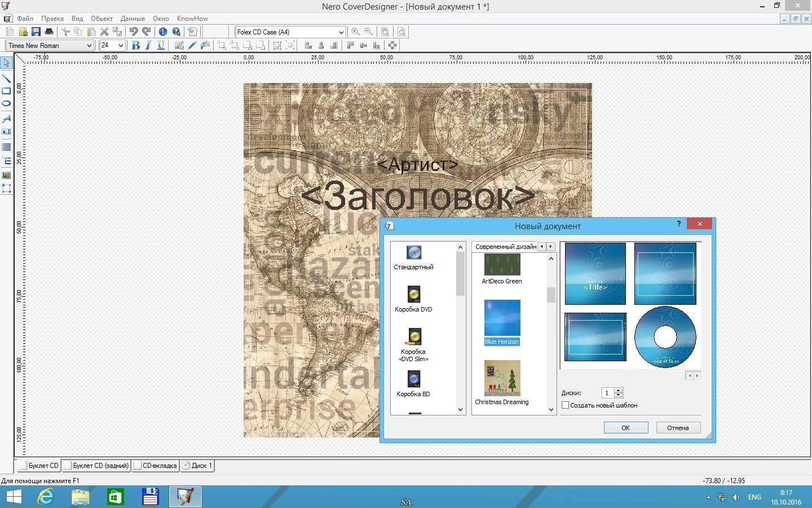Viewport: 812px width, 508px height.
Task: Select the Artistic text tool
Action: click(x=6, y=119)
